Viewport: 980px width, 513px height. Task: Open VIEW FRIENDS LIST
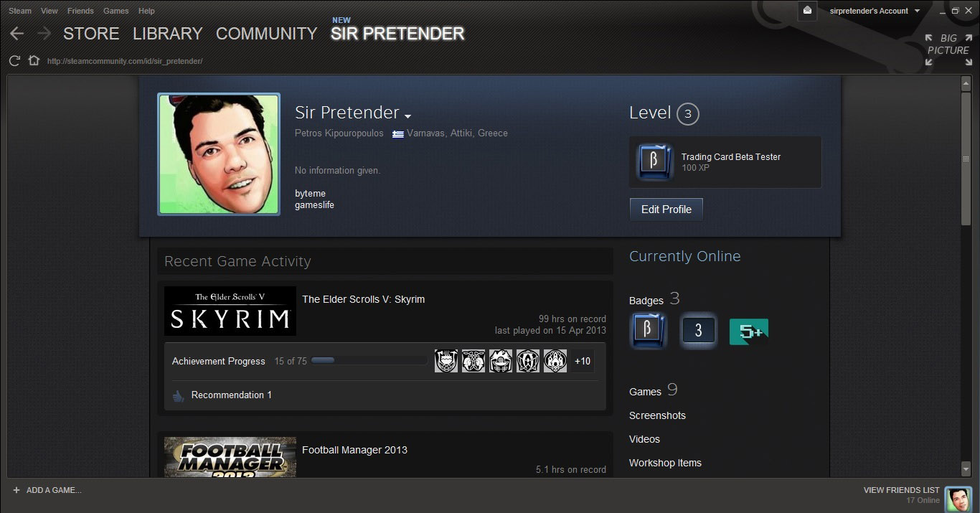click(x=902, y=490)
